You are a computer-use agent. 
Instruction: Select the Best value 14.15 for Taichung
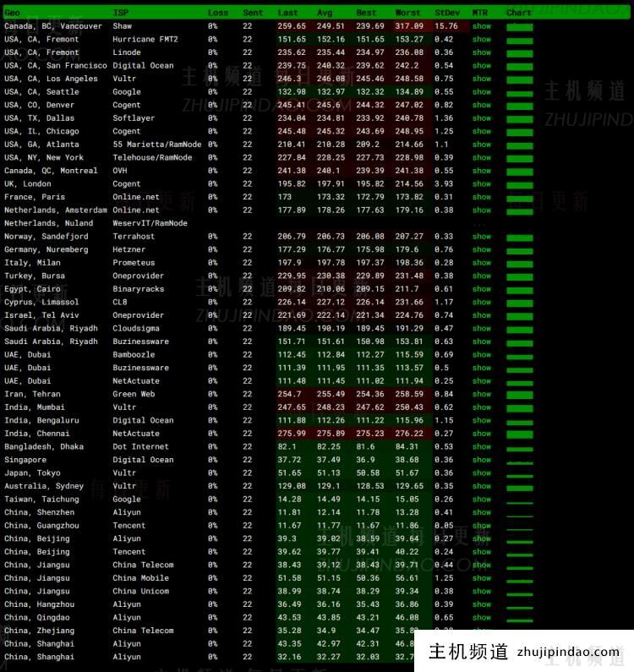point(368,500)
